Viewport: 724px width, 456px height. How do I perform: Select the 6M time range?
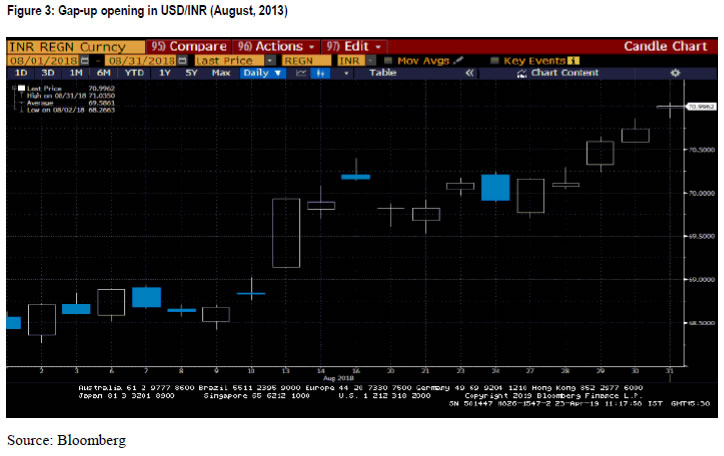[104, 73]
